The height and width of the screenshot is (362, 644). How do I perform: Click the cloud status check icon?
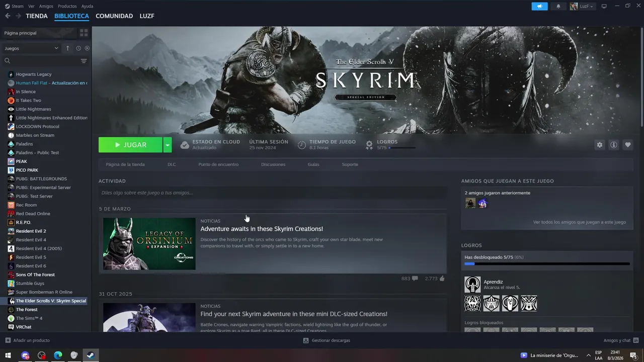click(185, 145)
